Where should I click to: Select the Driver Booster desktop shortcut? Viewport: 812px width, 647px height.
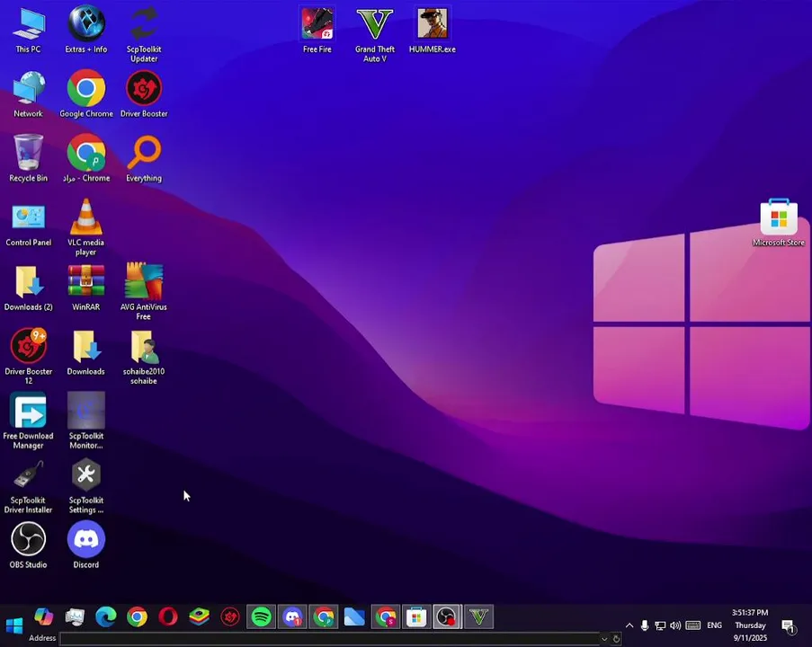click(x=144, y=94)
